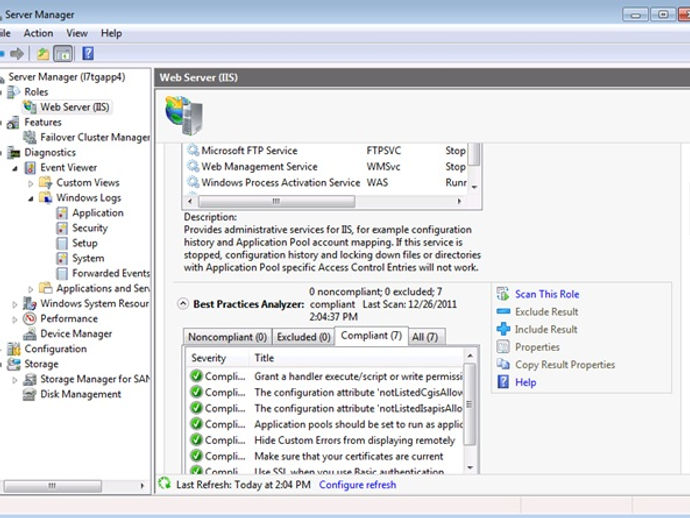
Task: Collapse the Windows Logs node
Action: pos(31,198)
